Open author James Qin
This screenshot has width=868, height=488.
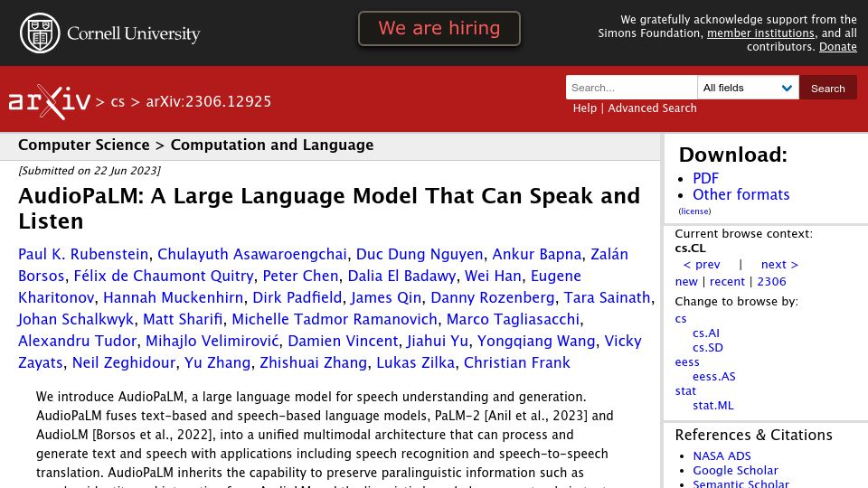[386, 297]
